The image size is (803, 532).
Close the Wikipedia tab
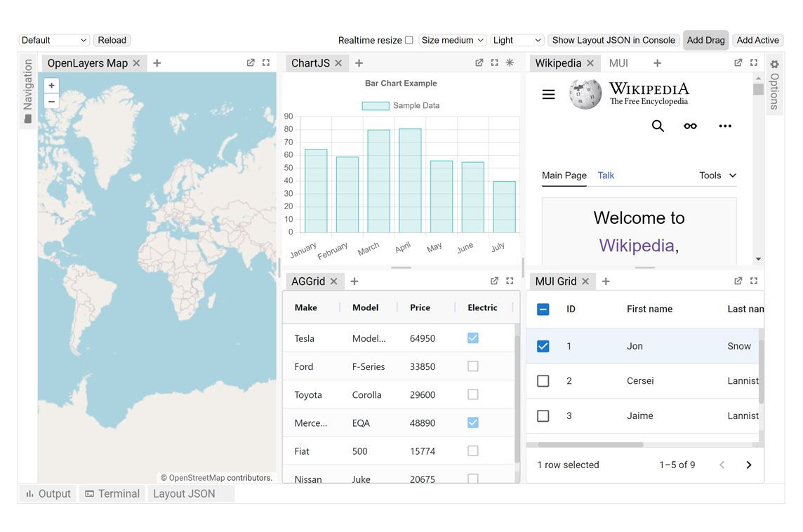[x=590, y=63]
